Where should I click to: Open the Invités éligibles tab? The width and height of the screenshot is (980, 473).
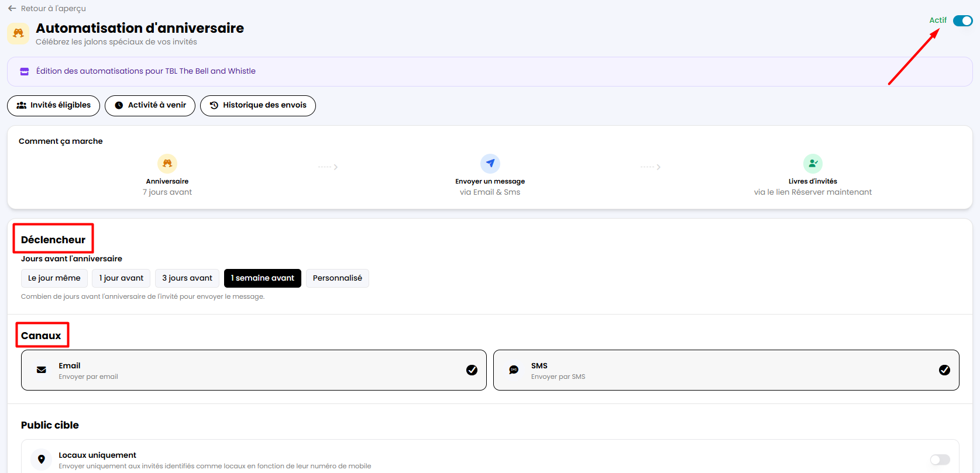[x=54, y=106]
